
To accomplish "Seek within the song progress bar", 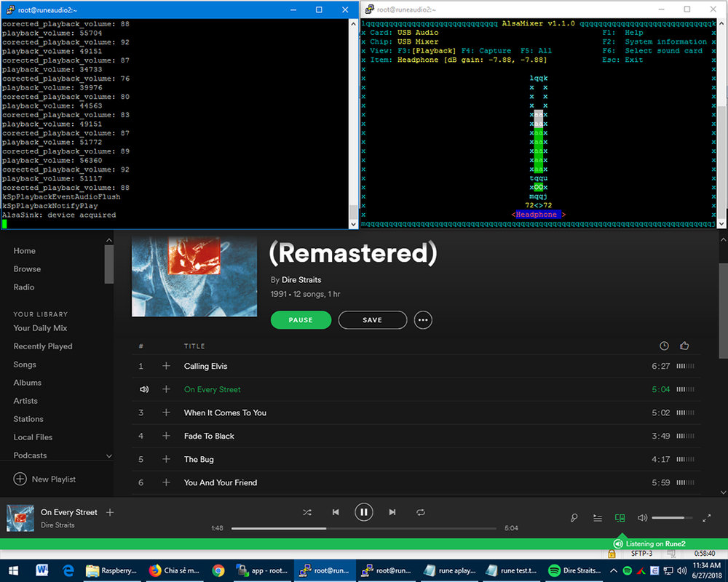I will pos(364,528).
